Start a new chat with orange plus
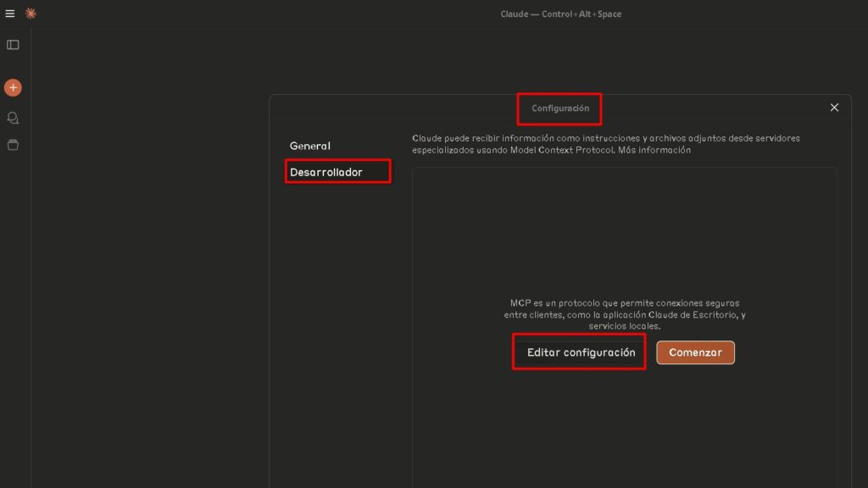The image size is (868, 488). coord(13,87)
